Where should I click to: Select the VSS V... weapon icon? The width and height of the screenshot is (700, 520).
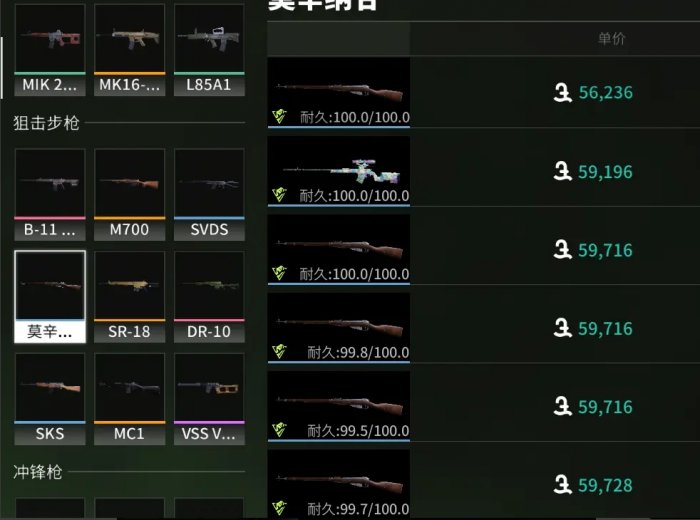[x=209, y=399]
